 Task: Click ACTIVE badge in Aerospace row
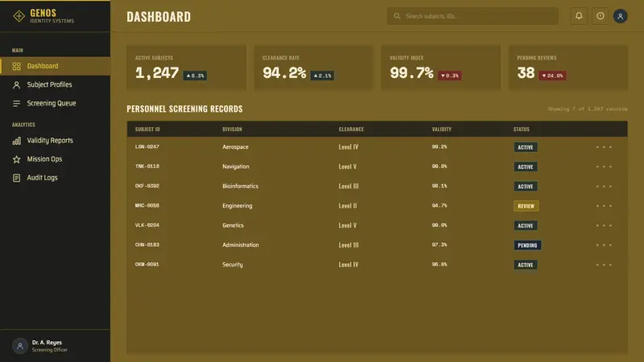[526, 147]
